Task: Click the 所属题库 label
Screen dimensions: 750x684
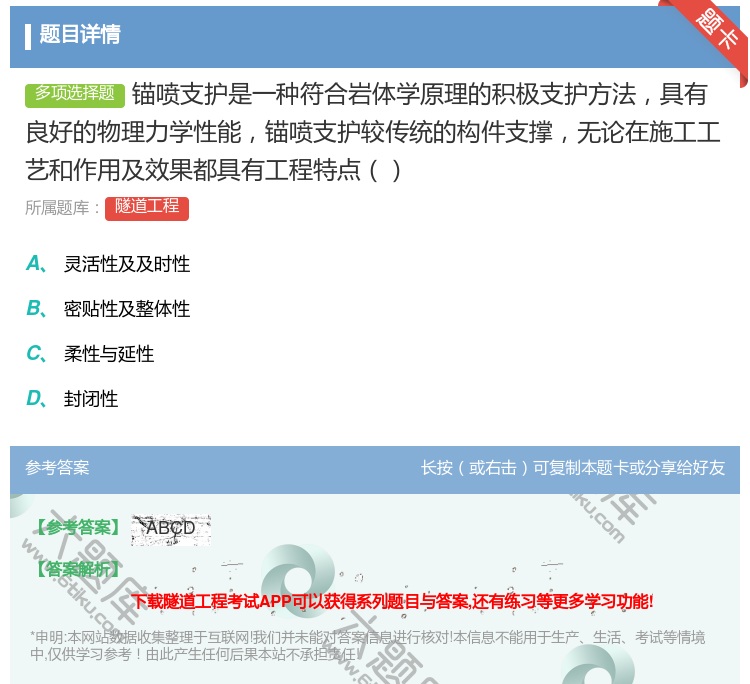Action: click(63, 208)
